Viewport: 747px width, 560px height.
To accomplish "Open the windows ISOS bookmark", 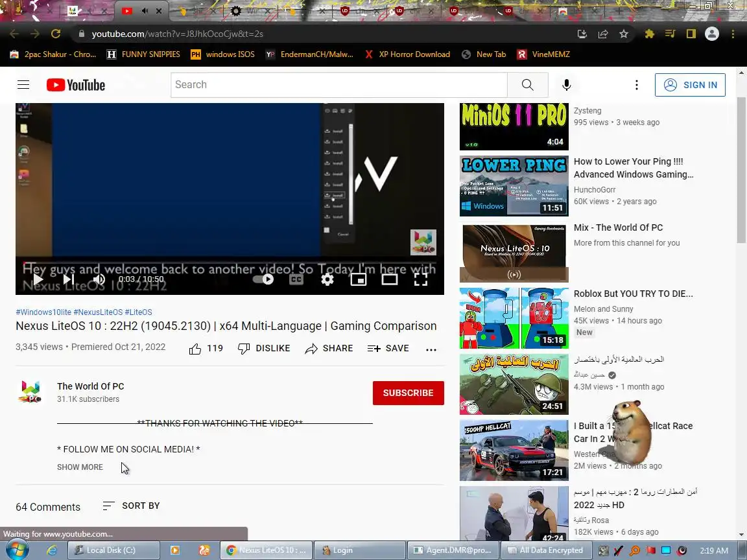I will pos(223,54).
